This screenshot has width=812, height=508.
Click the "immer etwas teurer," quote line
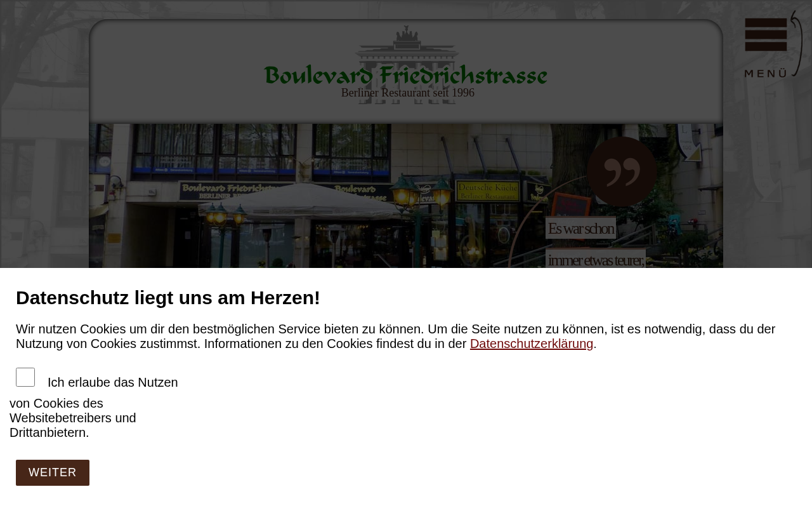[x=596, y=259]
